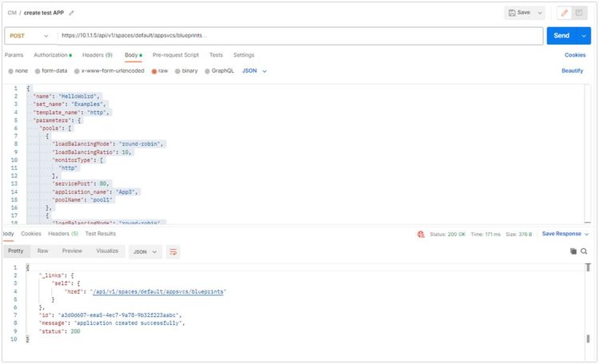
Task: Select the request Body tab
Action: (x=133, y=55)
